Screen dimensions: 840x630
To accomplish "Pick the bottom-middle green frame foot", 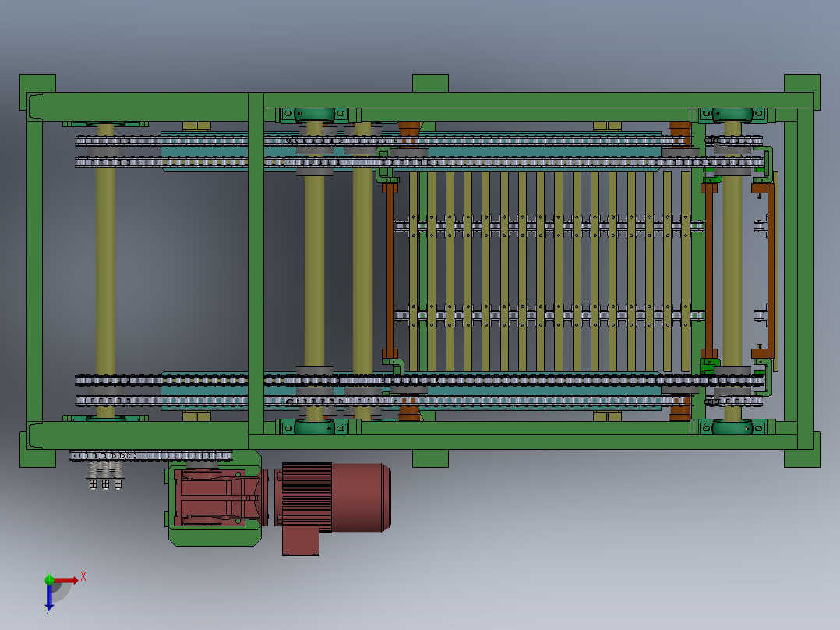I will pos(430,458).
